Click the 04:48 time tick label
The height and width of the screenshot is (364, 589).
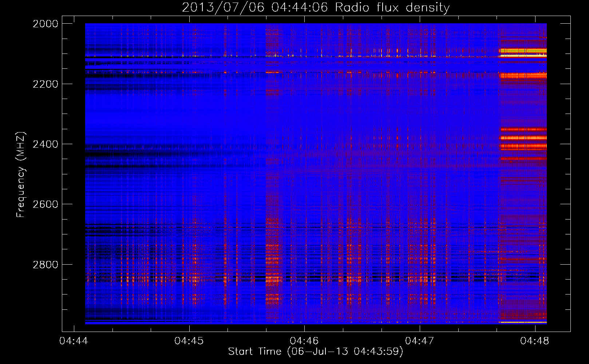[535, 341]
